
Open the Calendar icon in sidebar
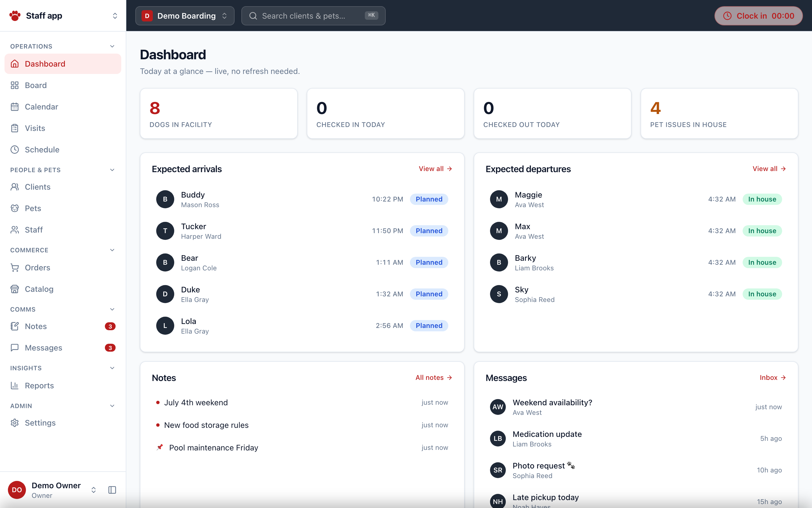coord(15,107)
